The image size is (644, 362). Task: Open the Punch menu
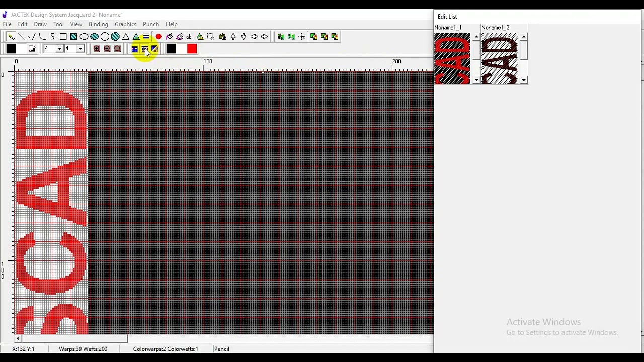click(151, 24)
